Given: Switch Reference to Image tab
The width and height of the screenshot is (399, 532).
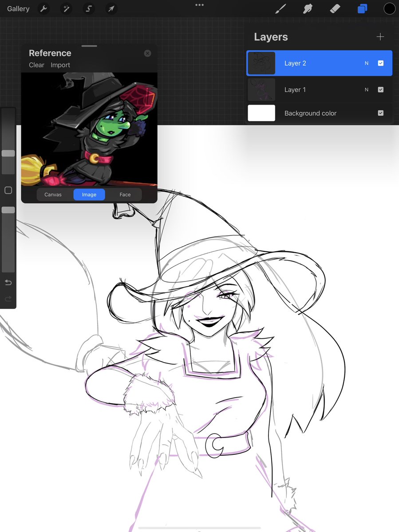Looking at the screenshot, I should pos(89,194).
